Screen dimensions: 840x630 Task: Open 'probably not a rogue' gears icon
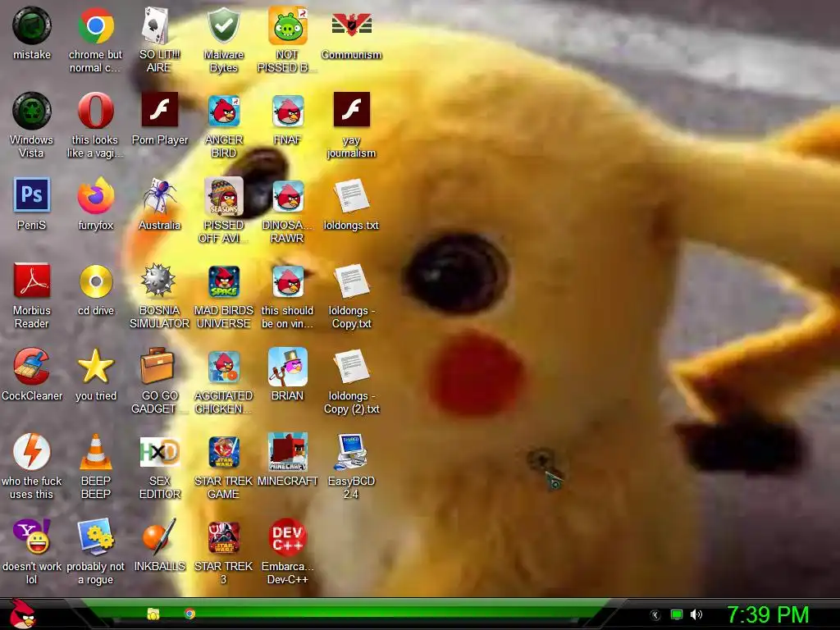95,536
